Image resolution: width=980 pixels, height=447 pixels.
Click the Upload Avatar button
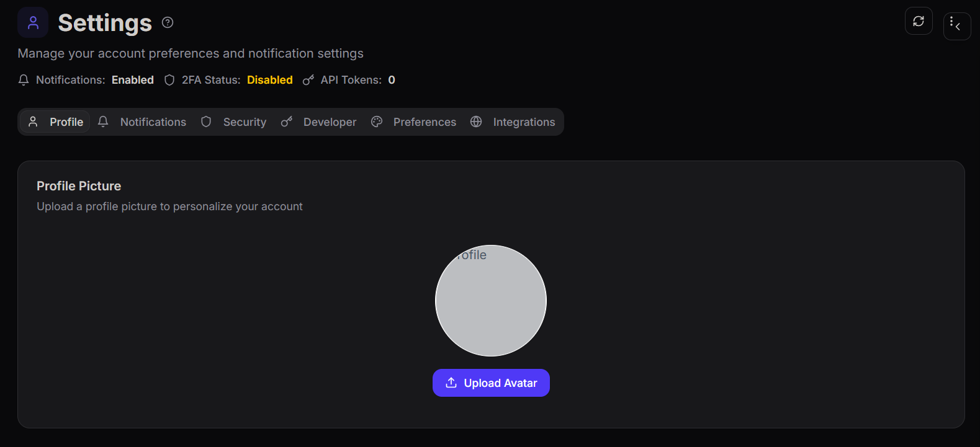[491, 383]
